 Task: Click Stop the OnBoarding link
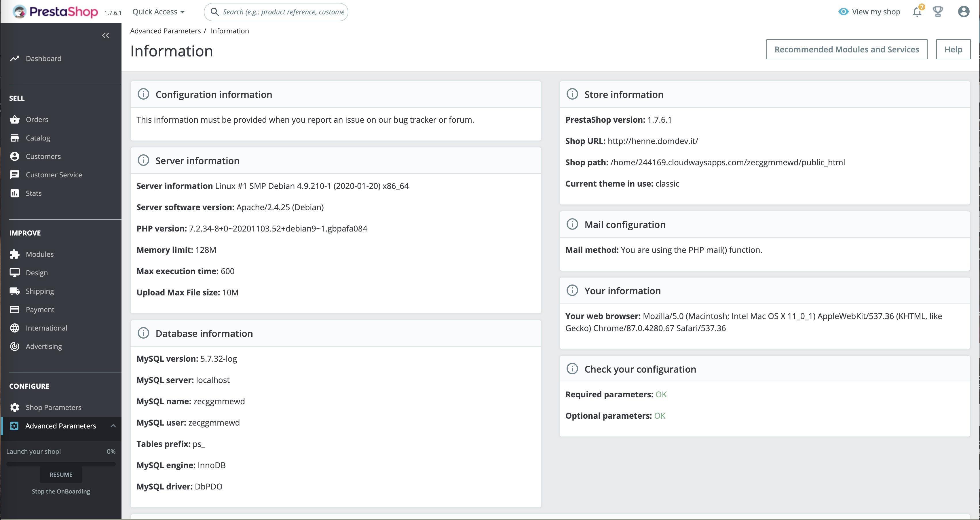61,491
